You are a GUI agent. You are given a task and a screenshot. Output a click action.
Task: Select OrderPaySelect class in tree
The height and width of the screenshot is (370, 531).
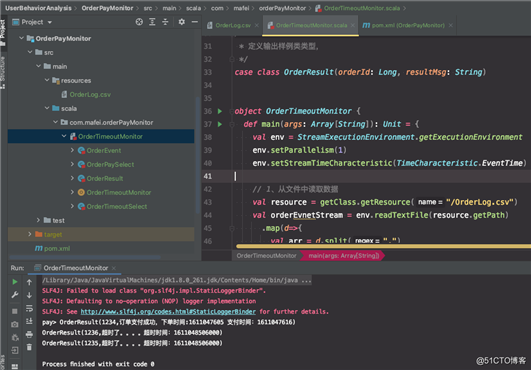point(110,165)
